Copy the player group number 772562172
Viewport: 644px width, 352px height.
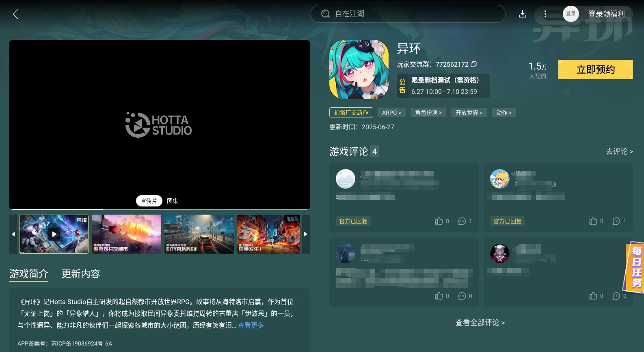point(473,64)
